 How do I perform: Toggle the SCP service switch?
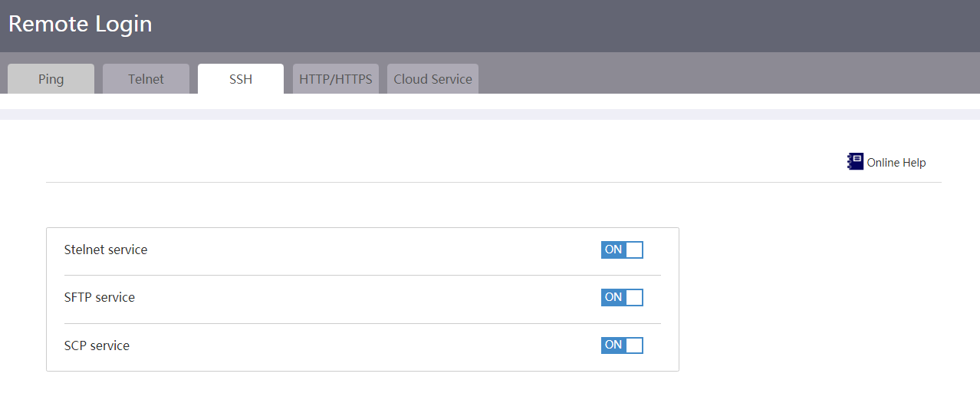coord(622,345)
